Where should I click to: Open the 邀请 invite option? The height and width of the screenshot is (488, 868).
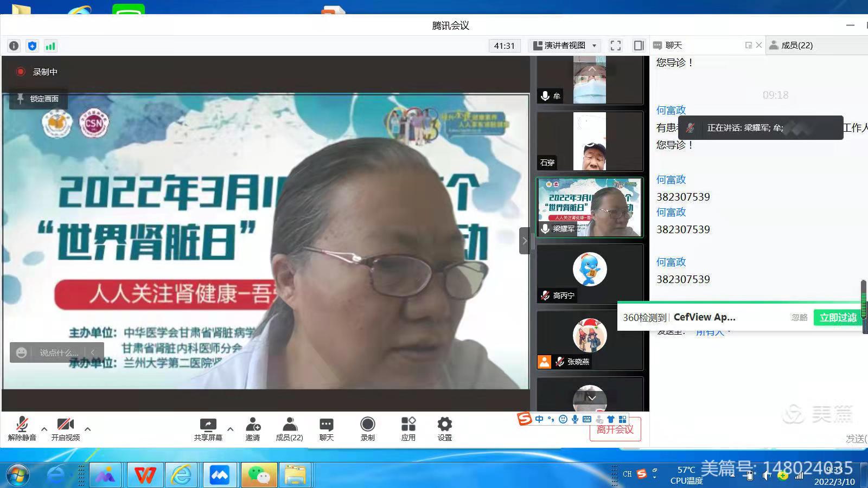coord(253,428)
